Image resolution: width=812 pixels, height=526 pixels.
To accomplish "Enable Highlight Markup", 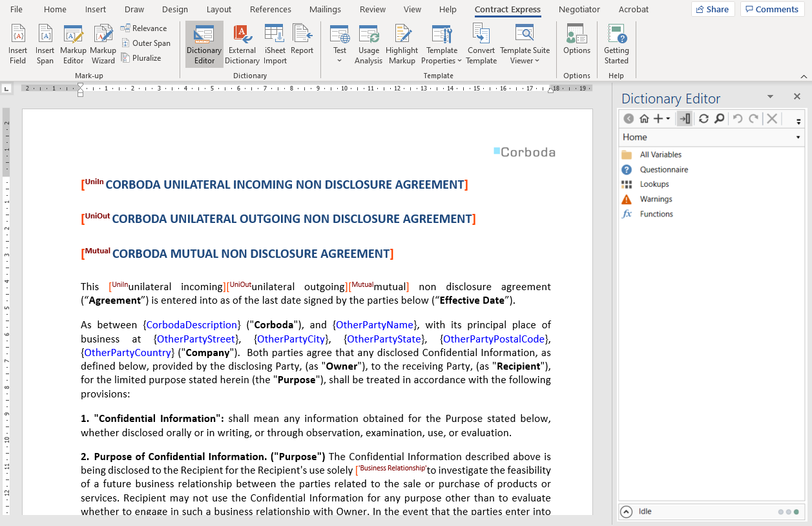I will 402,44.
